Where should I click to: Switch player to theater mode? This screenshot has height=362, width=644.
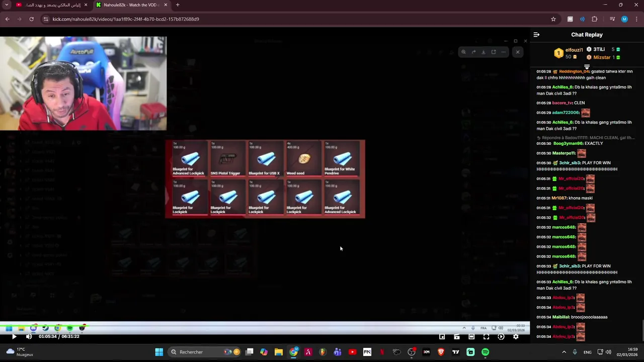[x=471, y=337]
